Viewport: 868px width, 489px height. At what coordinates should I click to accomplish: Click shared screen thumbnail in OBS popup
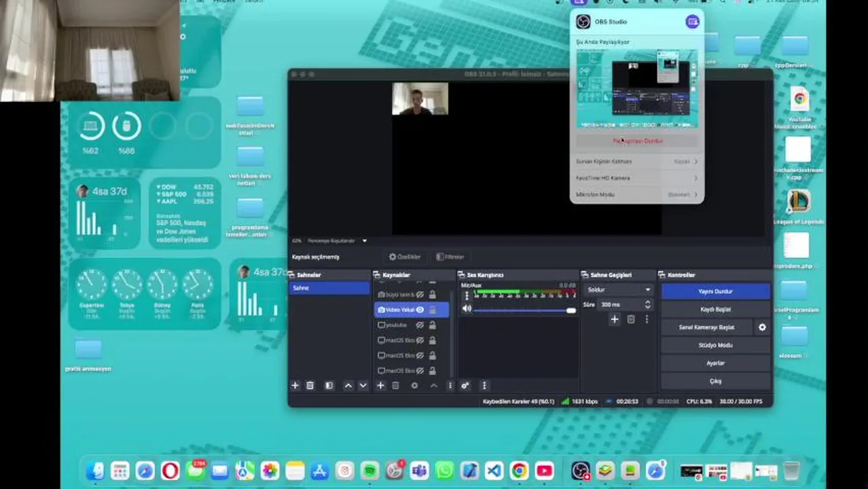tap(637, 88)
